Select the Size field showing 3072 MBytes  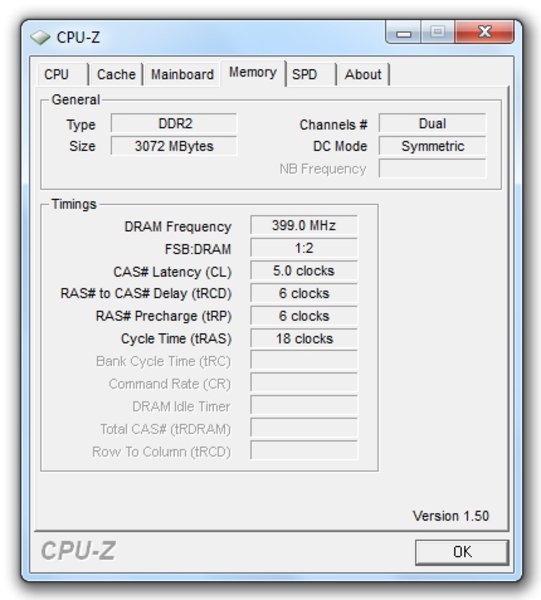click(x=174, y=146)
